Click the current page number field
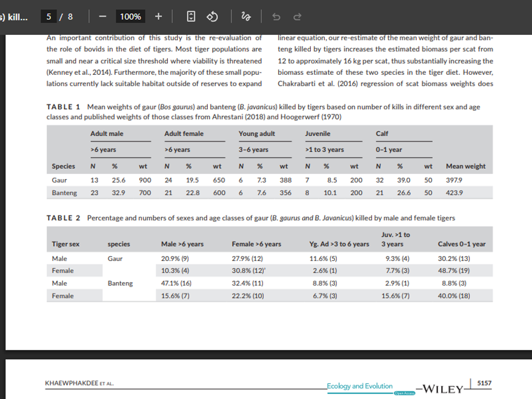532x399 pixels. (x=49, y=17)
